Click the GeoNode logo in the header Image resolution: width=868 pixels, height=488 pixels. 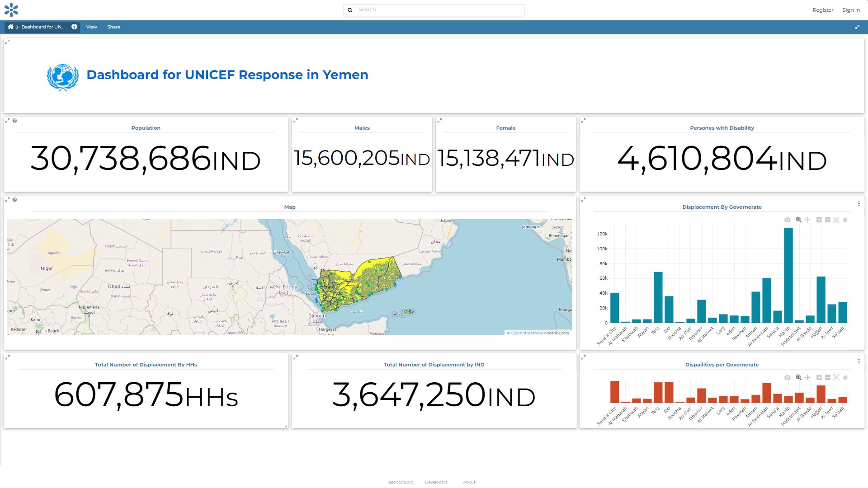tap(11, 10)
